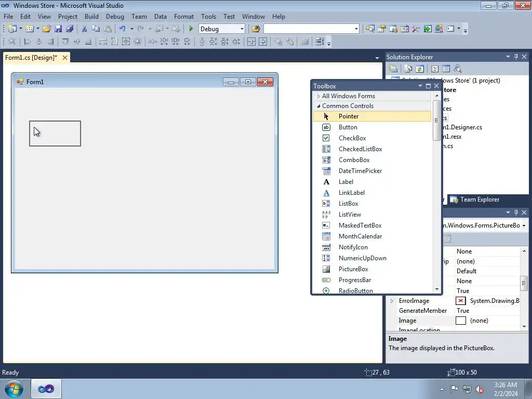The width and height of the screenshot is (532, 399).
Task: Select Button control in the Toolbox
Action: point(372,127)
